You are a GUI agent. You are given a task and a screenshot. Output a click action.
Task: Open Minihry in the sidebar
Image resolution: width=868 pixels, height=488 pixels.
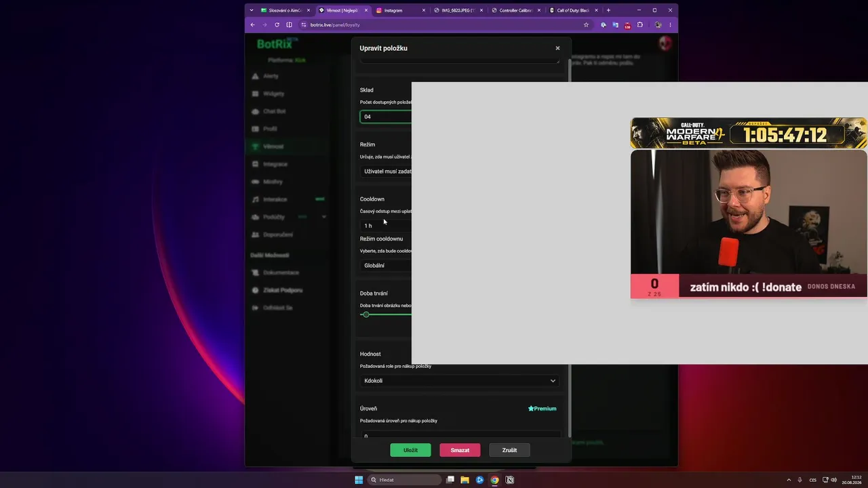pos(273,182)
